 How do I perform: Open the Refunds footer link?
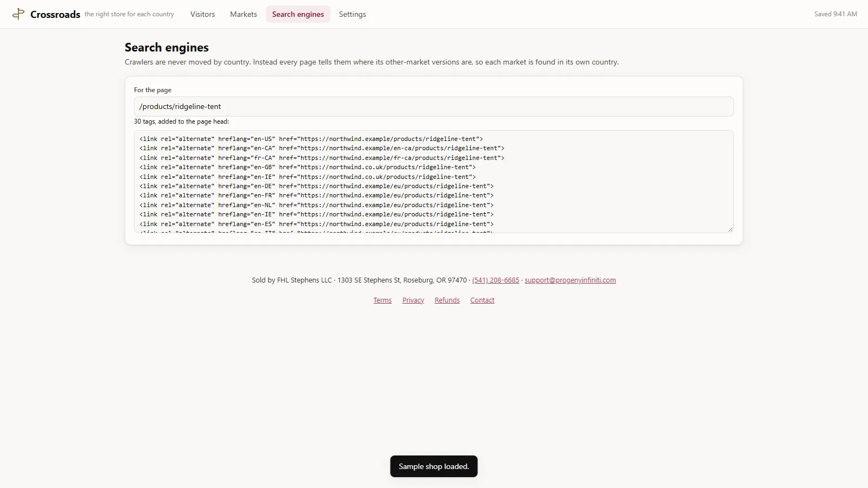coord(447,300)
